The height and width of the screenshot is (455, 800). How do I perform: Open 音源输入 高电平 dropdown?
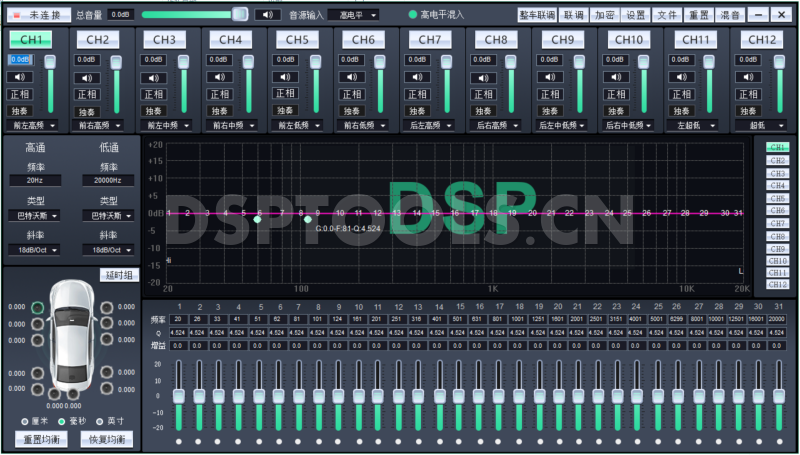point(353,15)
